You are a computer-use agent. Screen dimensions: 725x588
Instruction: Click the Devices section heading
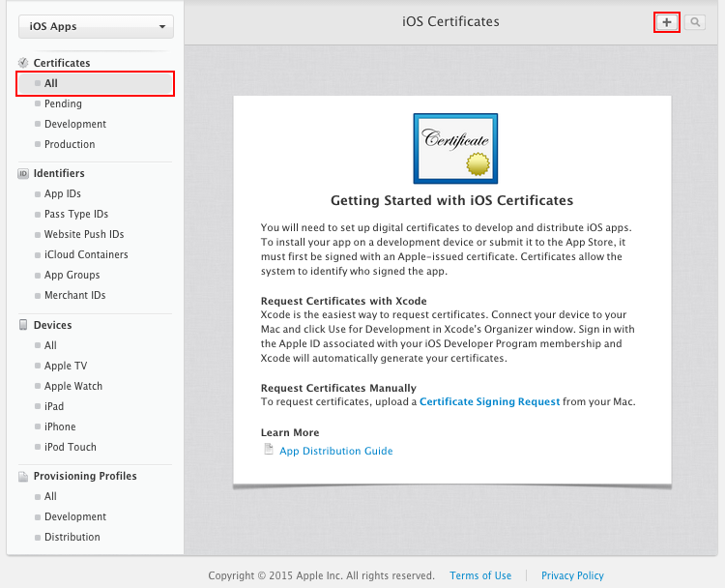[x=52, y=325]
